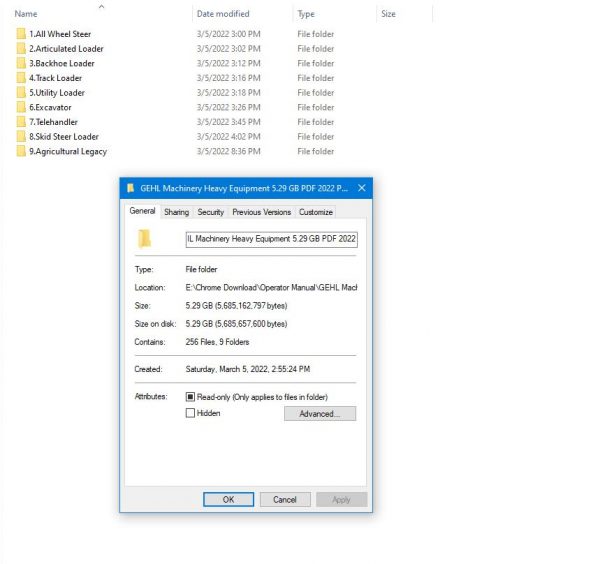The width and height of the screenshot is (600, 564).
Task: Select the 8.Skid Steer Loader folder name
Action: click(x=64, y=137)
